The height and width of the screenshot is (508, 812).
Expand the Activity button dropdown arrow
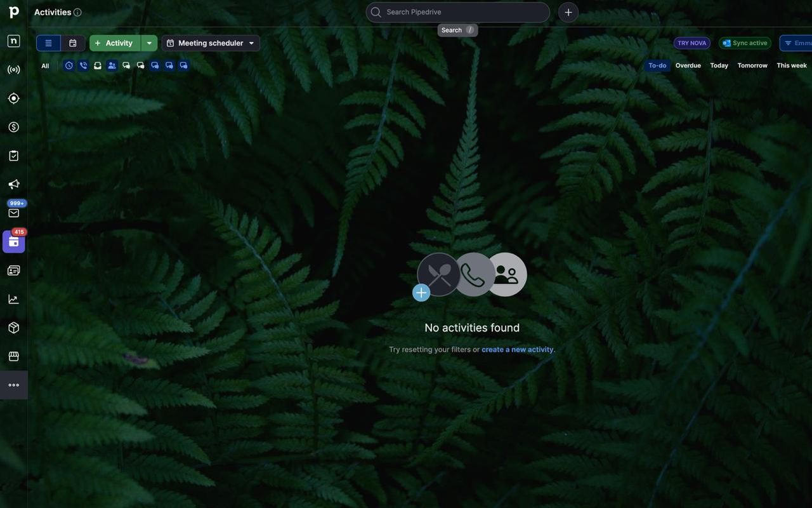pyautogui.click(x=149, y=43)
